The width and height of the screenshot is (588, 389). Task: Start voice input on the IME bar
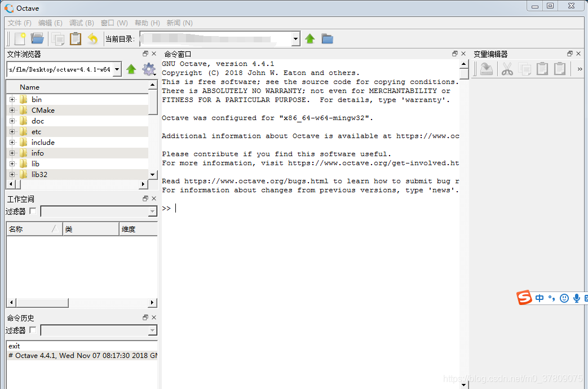point(576,298)
